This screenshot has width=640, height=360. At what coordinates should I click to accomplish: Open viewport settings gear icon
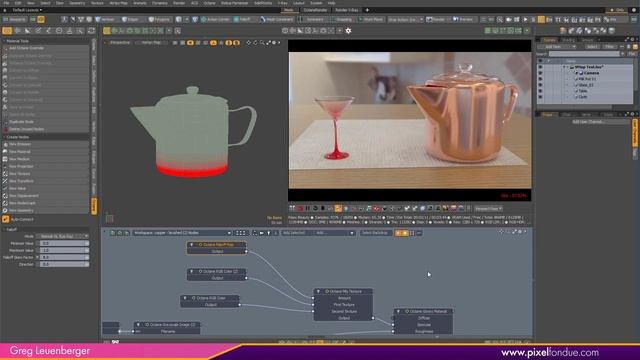pyautogui.click(x=348, y=31)
